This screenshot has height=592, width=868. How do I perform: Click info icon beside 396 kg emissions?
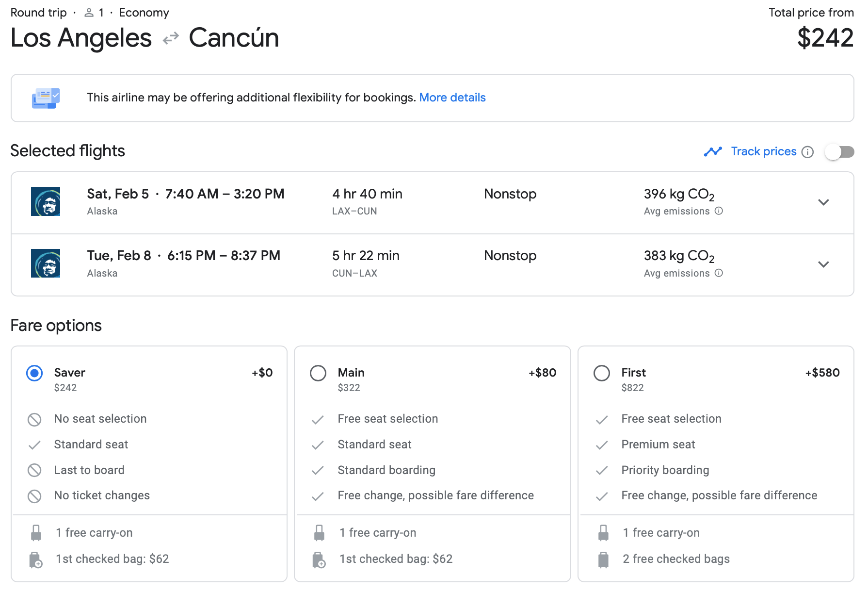(x=719, y=211)
